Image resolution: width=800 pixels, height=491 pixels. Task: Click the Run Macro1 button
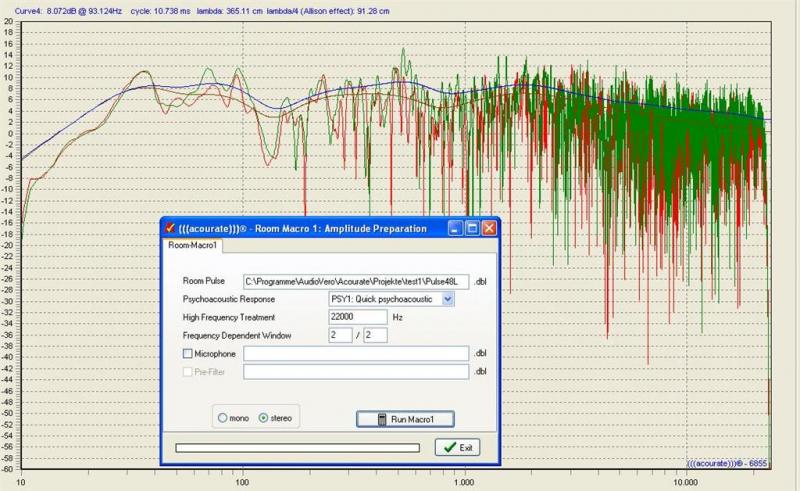click(x=405, y=419)
